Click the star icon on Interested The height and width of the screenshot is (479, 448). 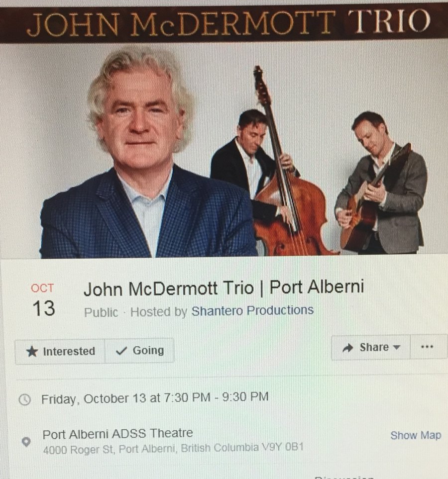32,351
